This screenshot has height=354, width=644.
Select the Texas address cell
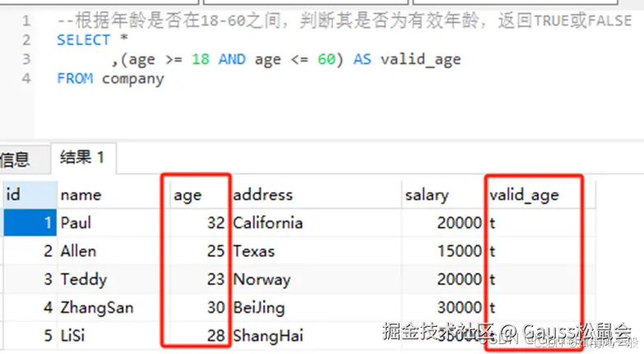315,251
